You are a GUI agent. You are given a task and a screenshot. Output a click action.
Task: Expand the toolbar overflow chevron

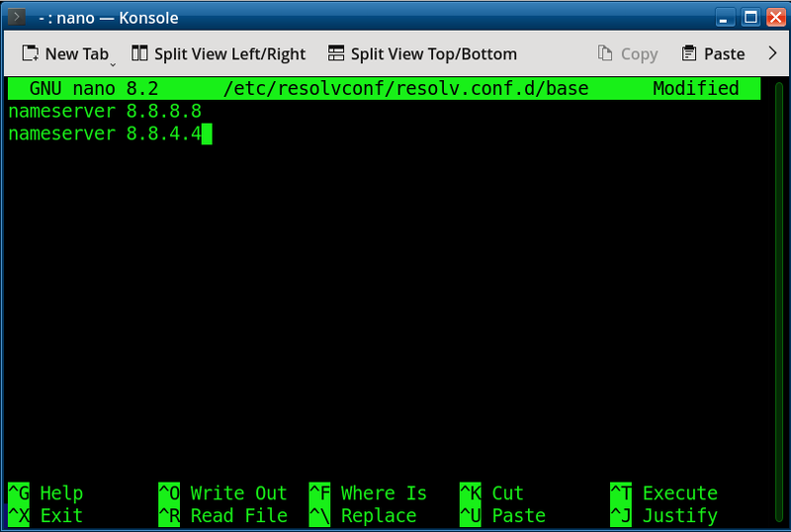(772, 53)
